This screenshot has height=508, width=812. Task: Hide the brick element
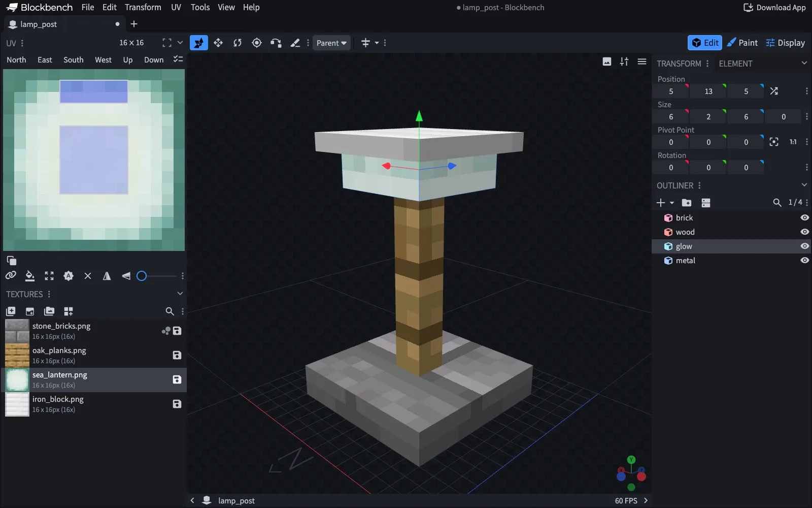[x=804, y=217]
